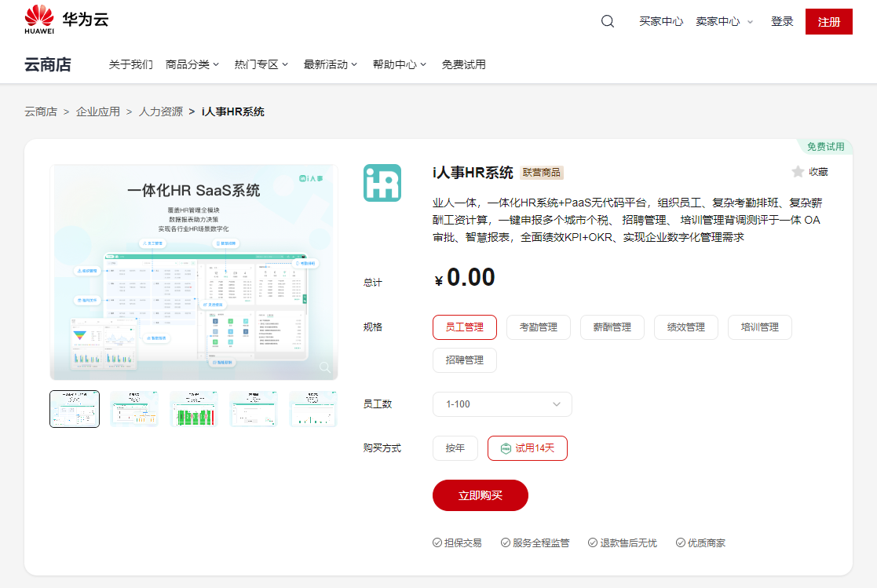Go to 人力资源 breadcrumb link
This screenshot has height=588, width=877.
[160, 112]
